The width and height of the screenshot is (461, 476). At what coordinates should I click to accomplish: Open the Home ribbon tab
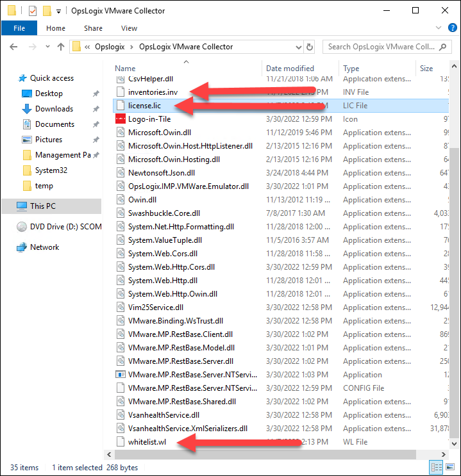[x=56, y=28]
